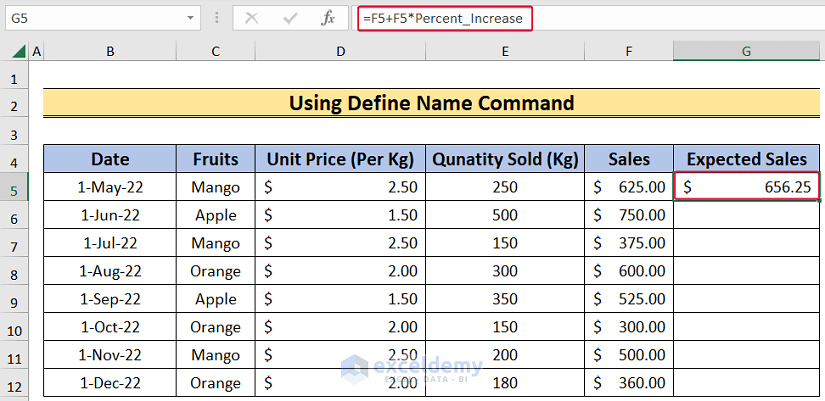
Task: Click cell G5 containing 656.25
Action: click(746, 187)
